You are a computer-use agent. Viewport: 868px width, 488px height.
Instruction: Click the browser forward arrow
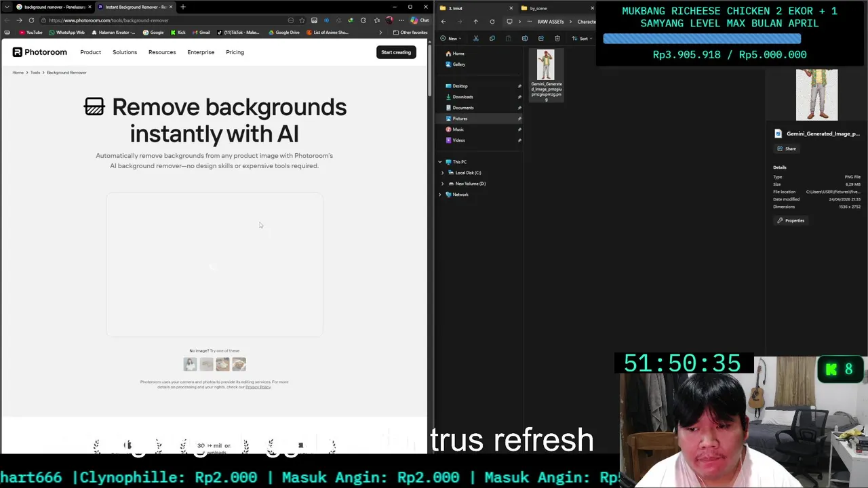click(x=19, y=20)
